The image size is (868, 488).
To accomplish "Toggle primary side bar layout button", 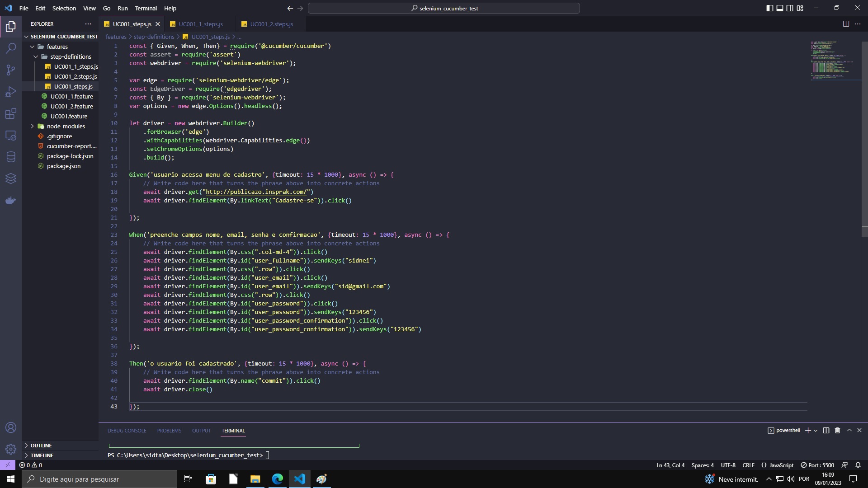I will (x=769, y=8).
